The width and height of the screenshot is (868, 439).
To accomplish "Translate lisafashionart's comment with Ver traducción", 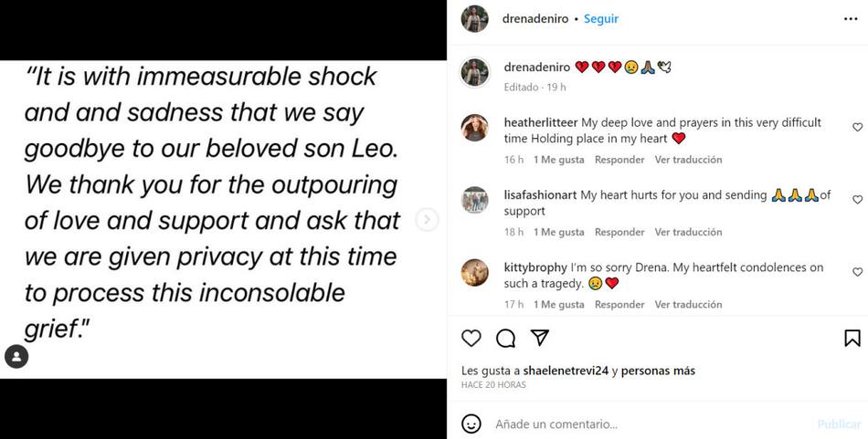I will tap(688, 232).
